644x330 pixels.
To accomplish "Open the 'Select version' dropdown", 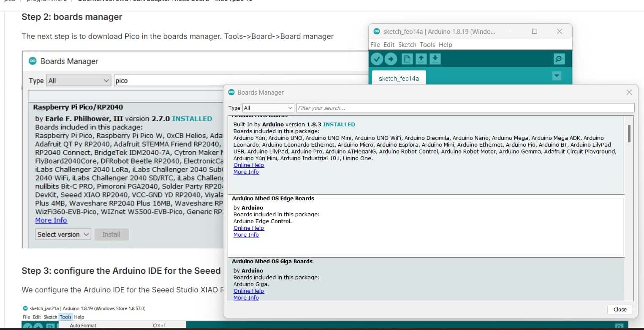I will pyautogui.click(x=63, y=235).
